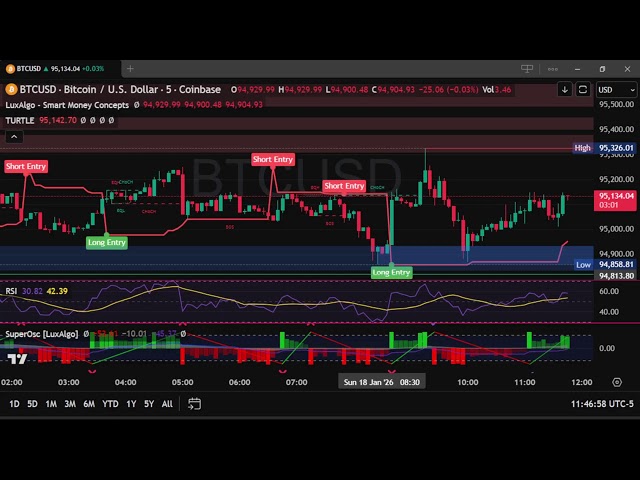Open the time axis settings gear icon
The image size is (640, 480).
617,382
